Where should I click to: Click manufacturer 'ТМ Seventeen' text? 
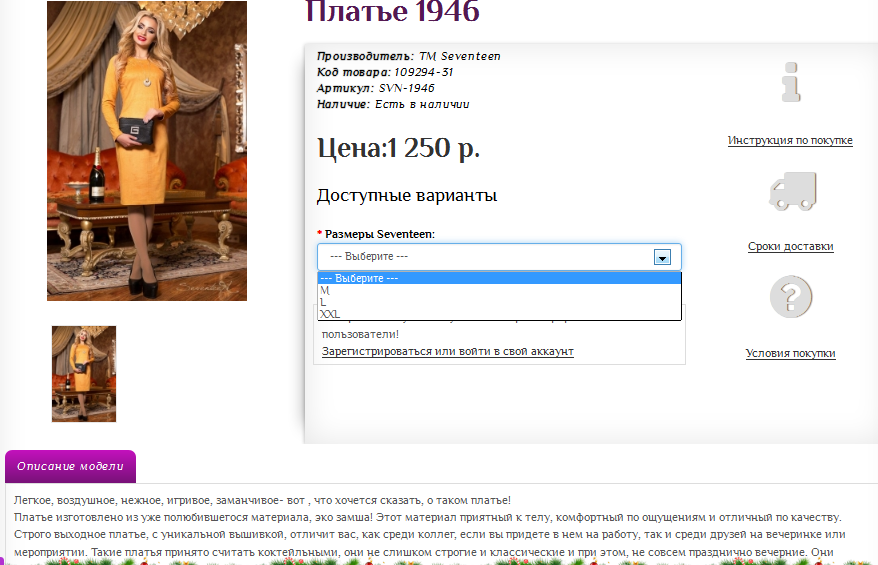pyautogui.click(x=459, y=56)
